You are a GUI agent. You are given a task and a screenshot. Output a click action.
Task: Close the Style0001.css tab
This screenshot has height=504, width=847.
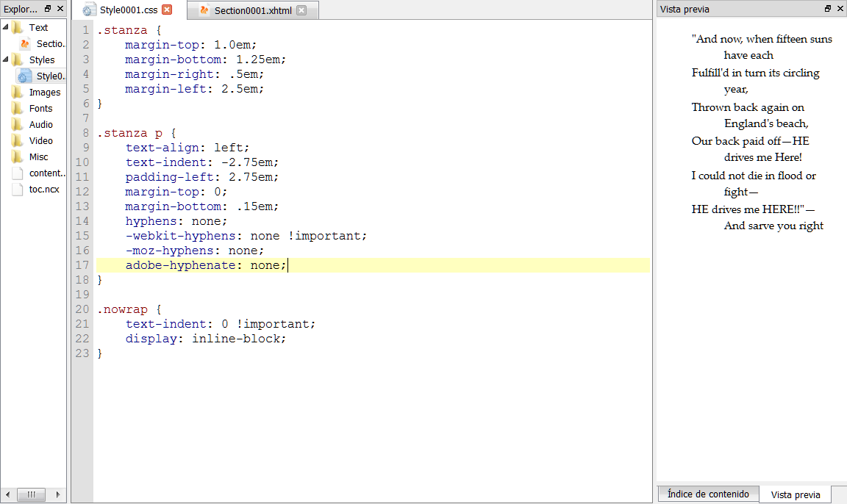[x=168, y=10]
